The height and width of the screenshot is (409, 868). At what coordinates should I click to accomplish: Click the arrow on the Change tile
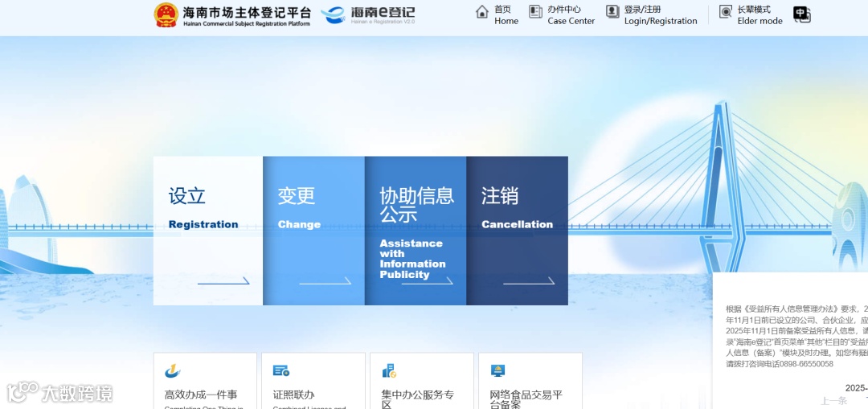coord(325,281)
